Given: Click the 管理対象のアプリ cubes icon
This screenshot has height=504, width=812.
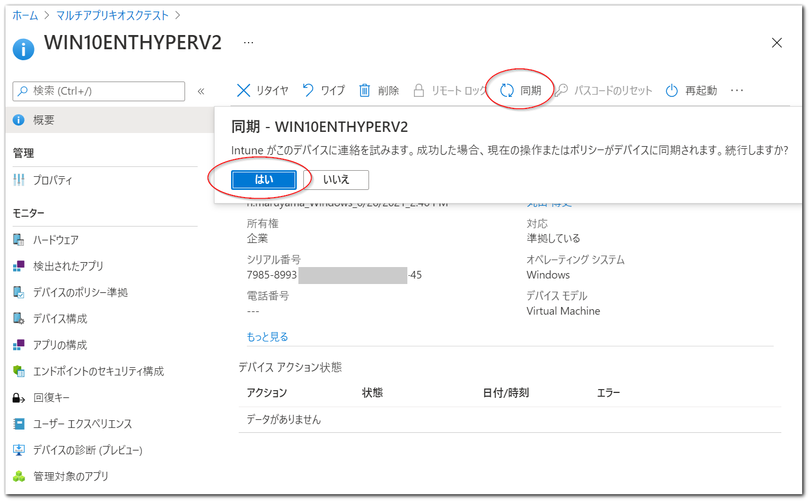Looking at the screenshot, I should click(x=19, y=476).
